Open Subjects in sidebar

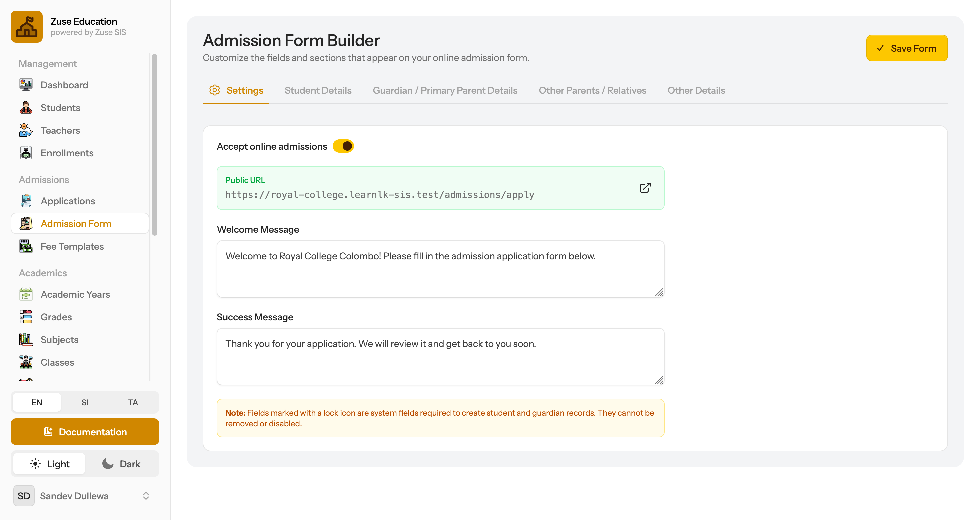tap(80, 340)
